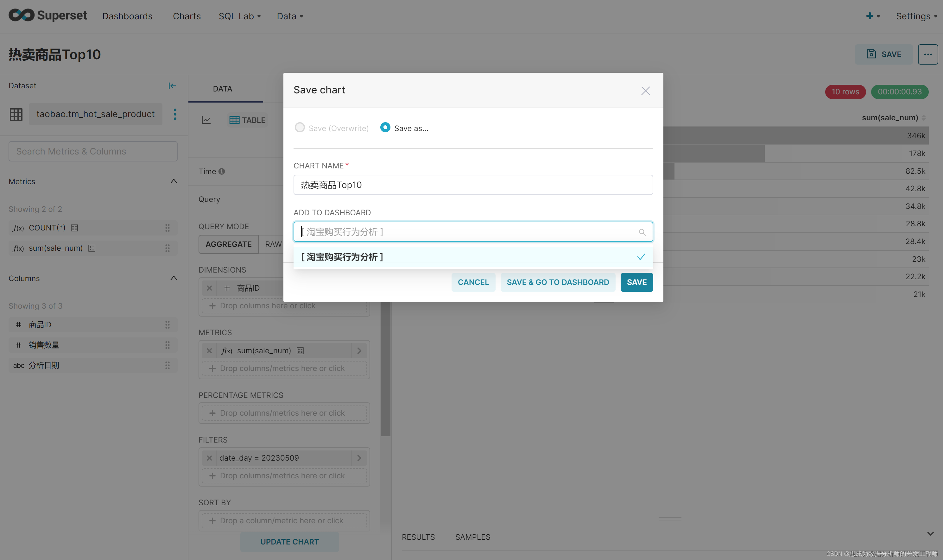Image resolution: width=943 pixels, height=560 pixels.
Task: Open the SQL Lab menu
Action: 239,16
